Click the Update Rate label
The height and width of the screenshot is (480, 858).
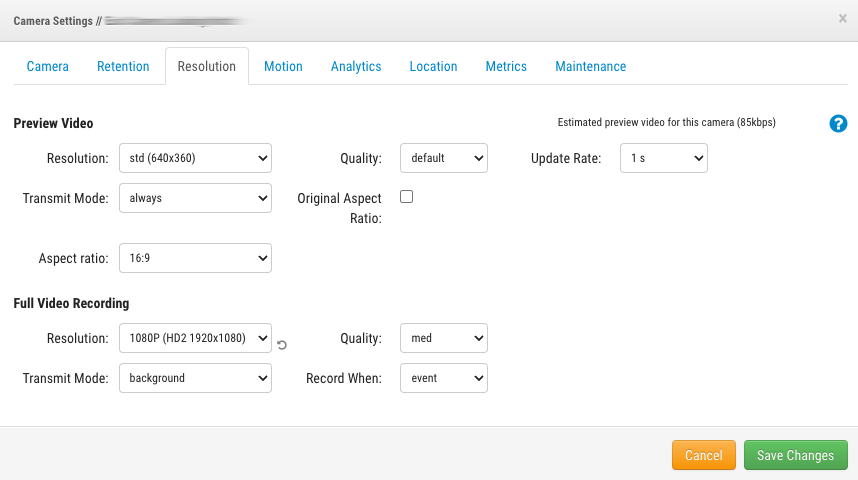(566, 158)
